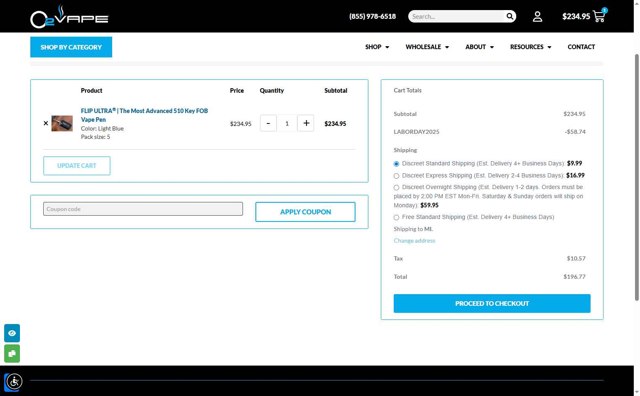Screen dimensions: 640x396
Task: Click the Cart Totals heading
Action: (407, 90)
